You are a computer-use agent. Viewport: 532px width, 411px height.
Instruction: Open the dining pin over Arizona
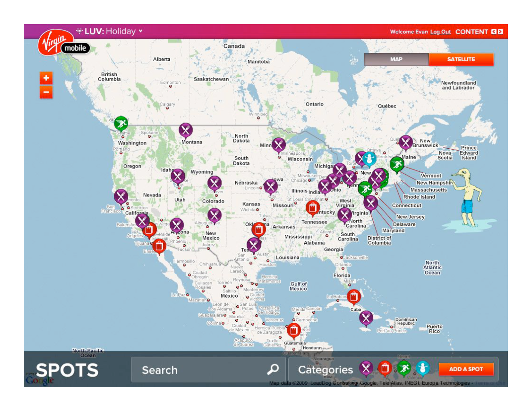[177, 225]
